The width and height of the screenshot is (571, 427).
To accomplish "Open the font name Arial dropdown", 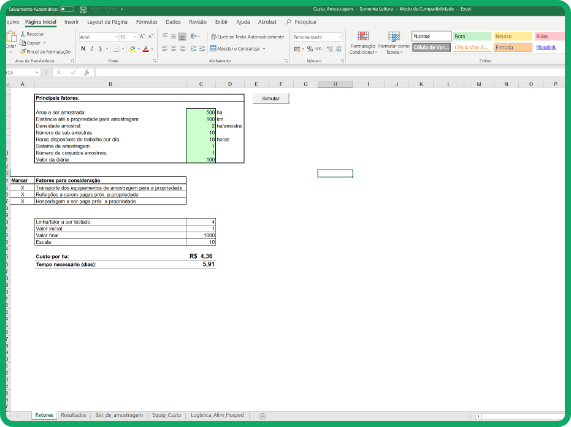I will tap(116, 37).
